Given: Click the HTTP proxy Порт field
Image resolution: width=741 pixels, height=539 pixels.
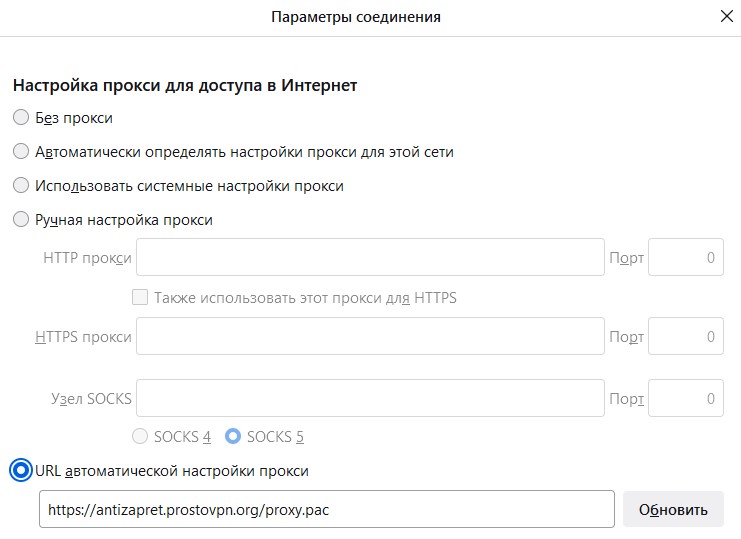Looking at the screenshot, I should click(686, 257).
